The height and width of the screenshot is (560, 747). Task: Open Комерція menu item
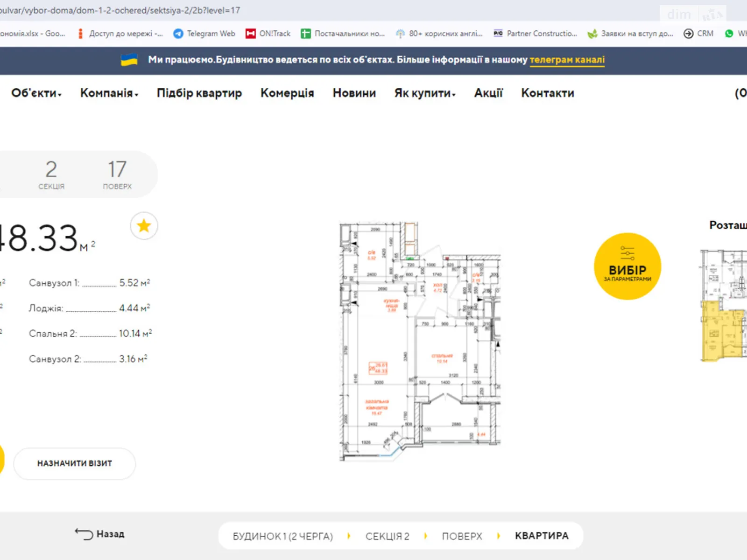pyautogui.click(x=287, y=93)
